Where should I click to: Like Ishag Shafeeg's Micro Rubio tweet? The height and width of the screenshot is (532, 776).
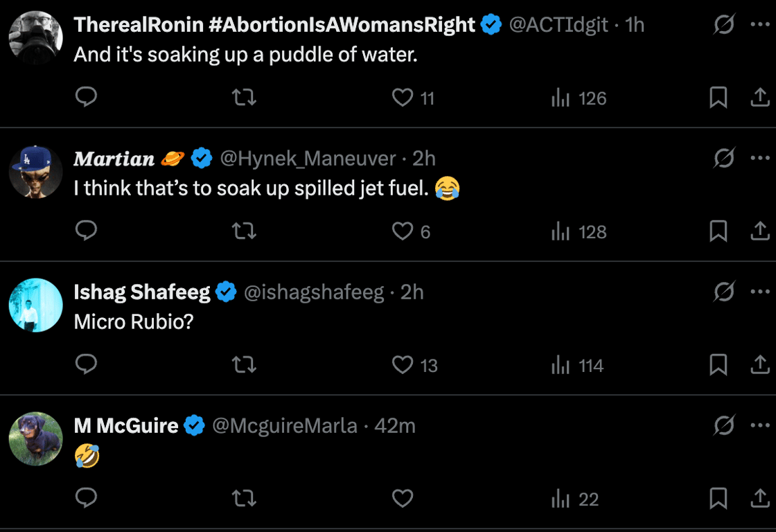coord(403,364)
